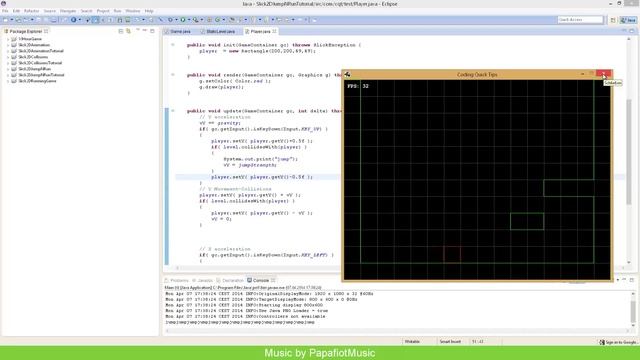Select the Player.java editor tab
The height and width of the screenshot is (360, 640).
pyautogui.click(x=260, y=31)
